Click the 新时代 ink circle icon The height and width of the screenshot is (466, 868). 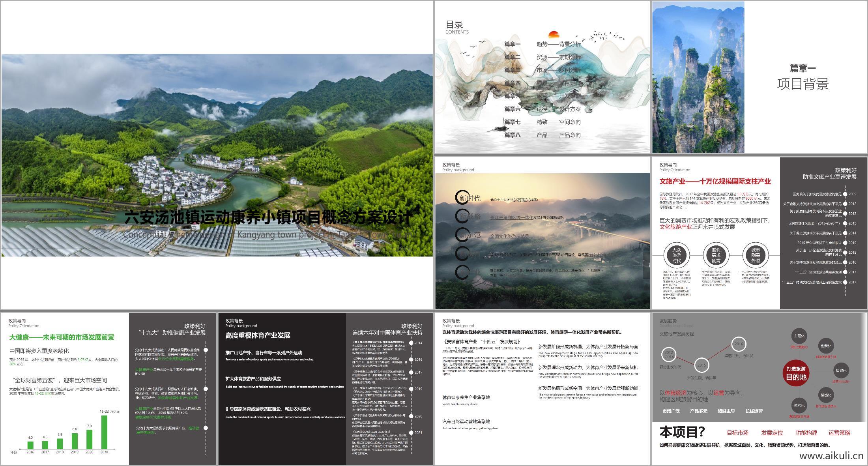click(x=462, y=197)
